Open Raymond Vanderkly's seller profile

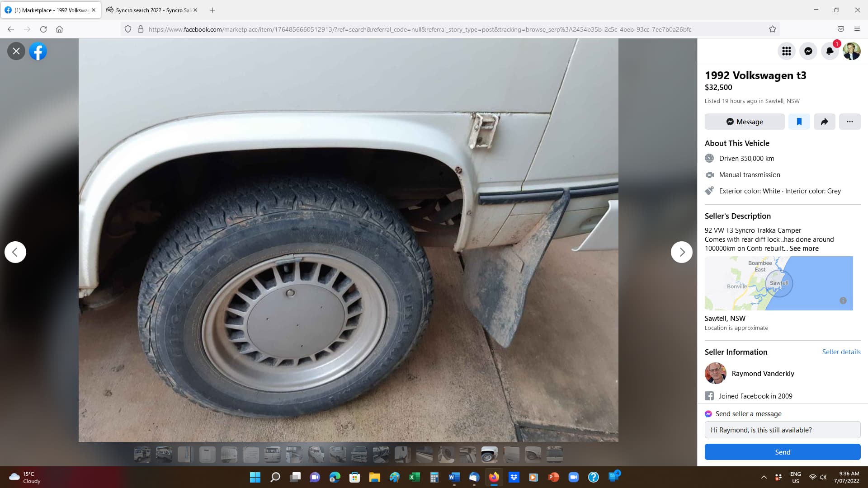[763, 374]
